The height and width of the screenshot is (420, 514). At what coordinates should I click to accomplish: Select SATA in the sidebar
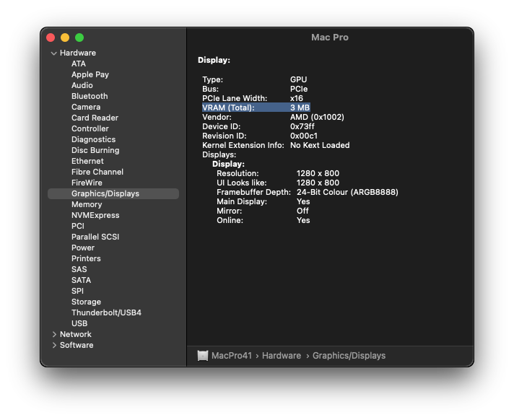click(81, 280)
